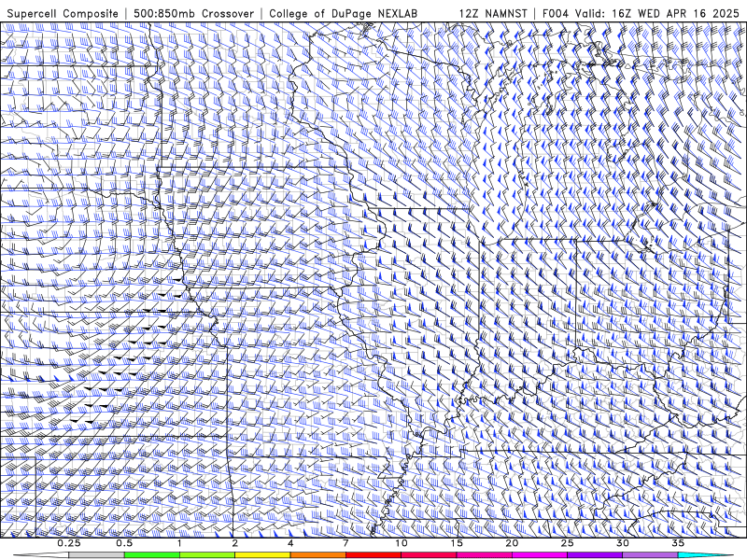Click the 0.25 color bar label

(x=69, y=543)
